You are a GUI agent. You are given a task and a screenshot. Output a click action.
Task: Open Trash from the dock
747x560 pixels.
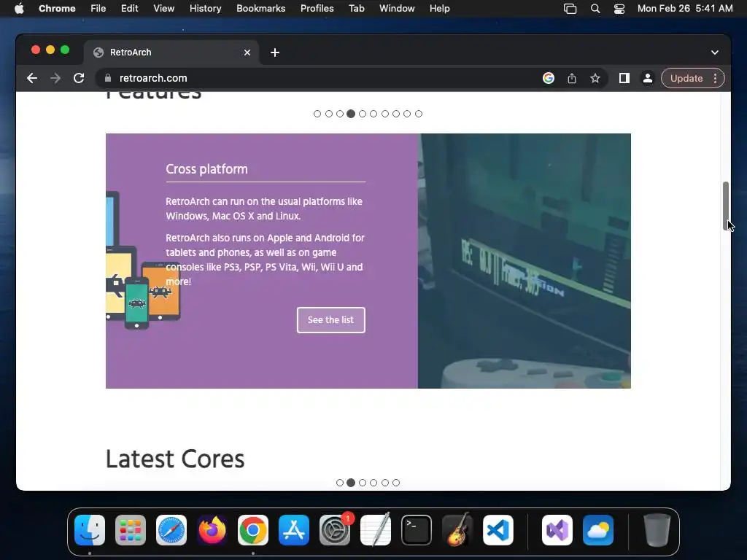(x=657, y=530)
